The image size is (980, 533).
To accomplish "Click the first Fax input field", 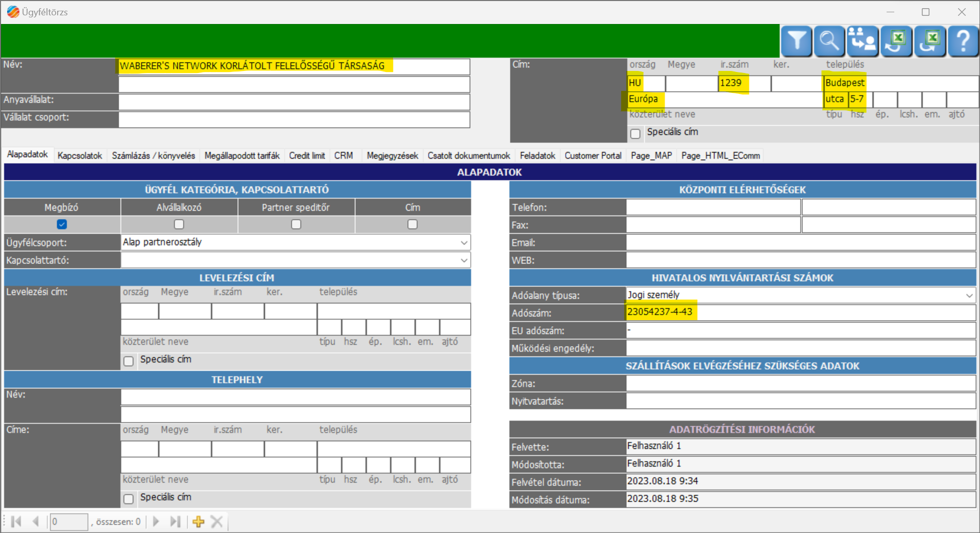I will 713,225.
